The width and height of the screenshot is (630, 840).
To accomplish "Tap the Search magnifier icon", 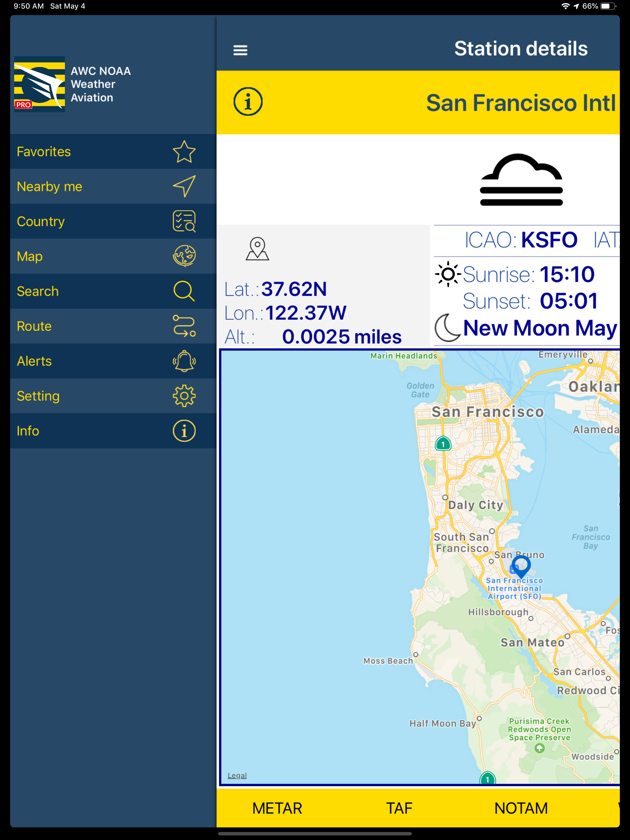I will (x=184, y=291).
